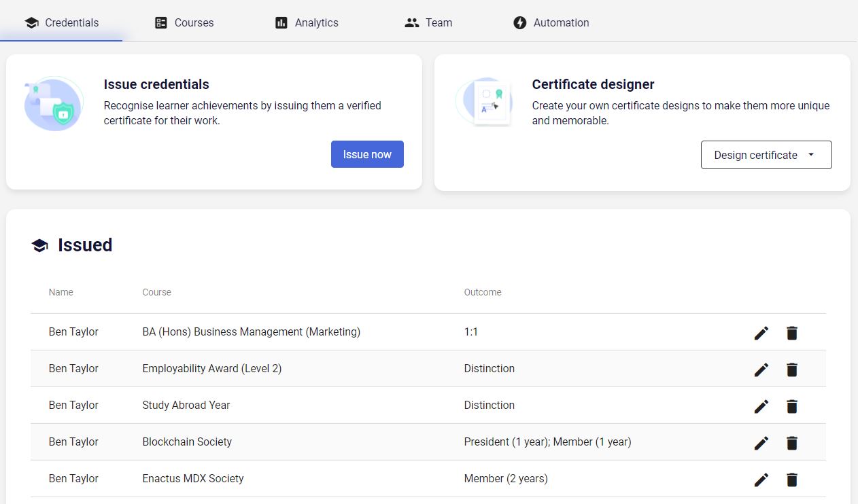The height and width of the screenshot is (504, 858).
Task: Remove the Enactus MDX Society entry
Action: pos(792,480)
